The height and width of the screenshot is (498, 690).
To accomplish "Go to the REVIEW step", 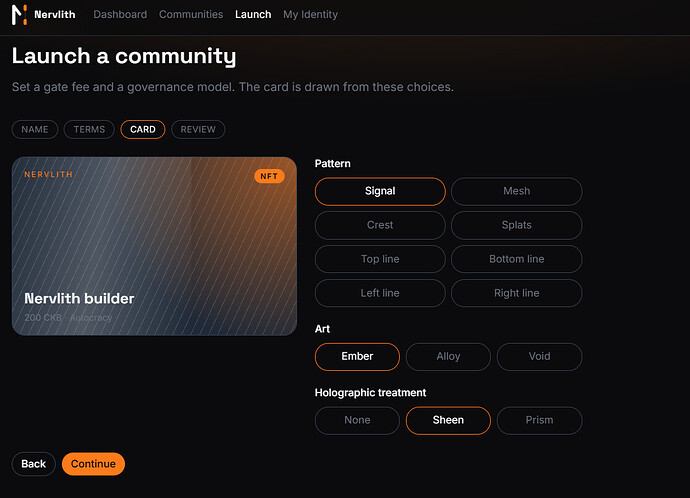I will click(198, 129).
